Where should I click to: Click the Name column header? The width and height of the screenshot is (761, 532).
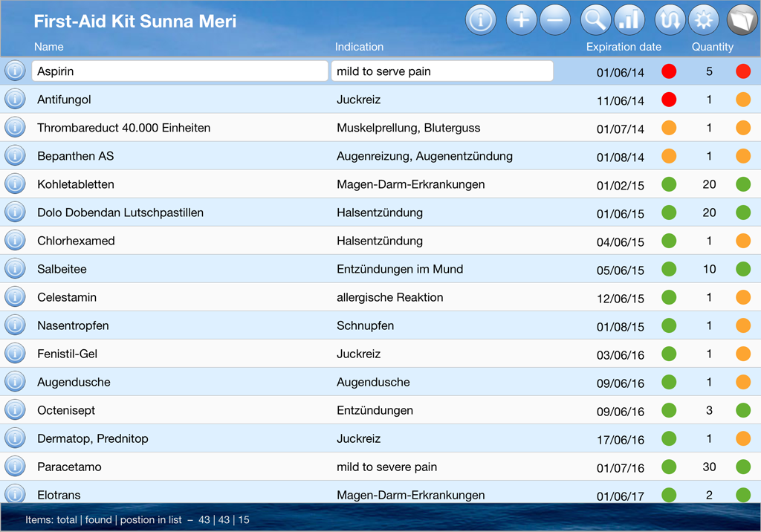point(48,47)
